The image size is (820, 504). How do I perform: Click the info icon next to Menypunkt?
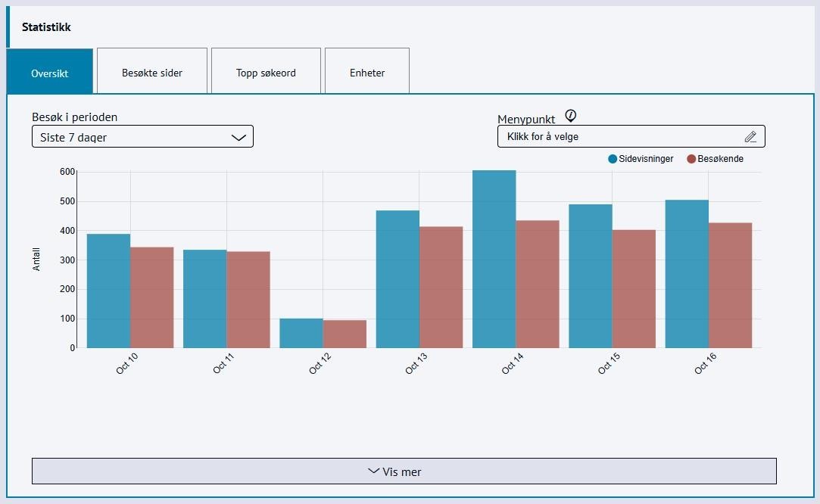571,116
